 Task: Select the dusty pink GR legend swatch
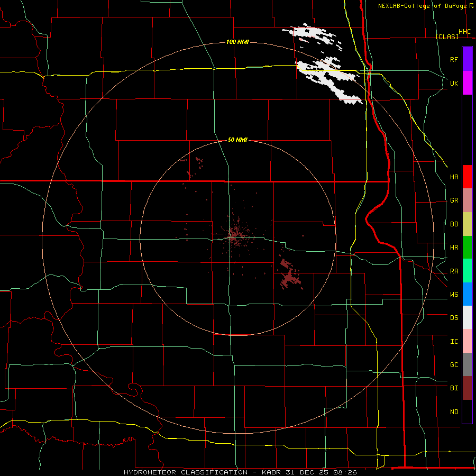click(x=467, y=200)
